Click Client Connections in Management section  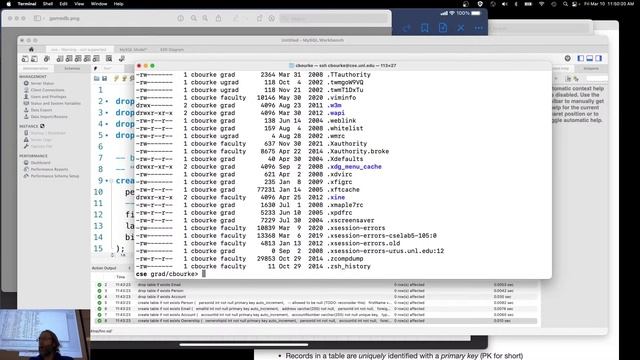(47, 90)
